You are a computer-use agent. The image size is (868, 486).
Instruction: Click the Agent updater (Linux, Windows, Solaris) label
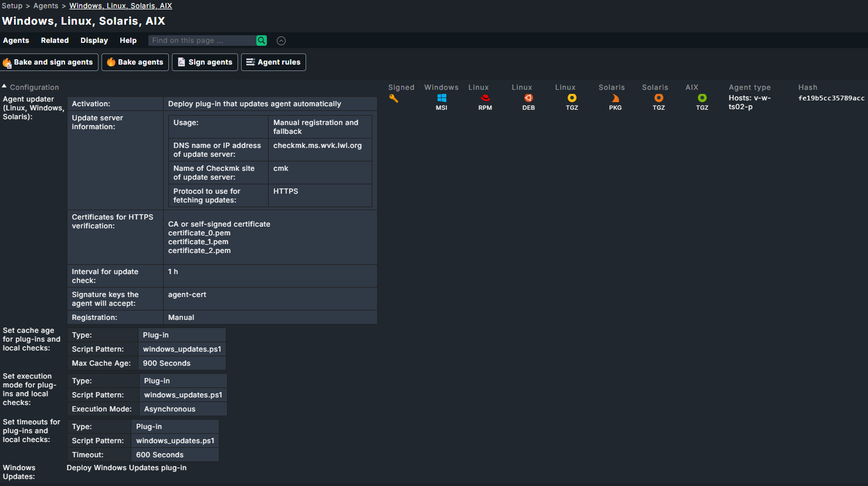tap(33, 108)
